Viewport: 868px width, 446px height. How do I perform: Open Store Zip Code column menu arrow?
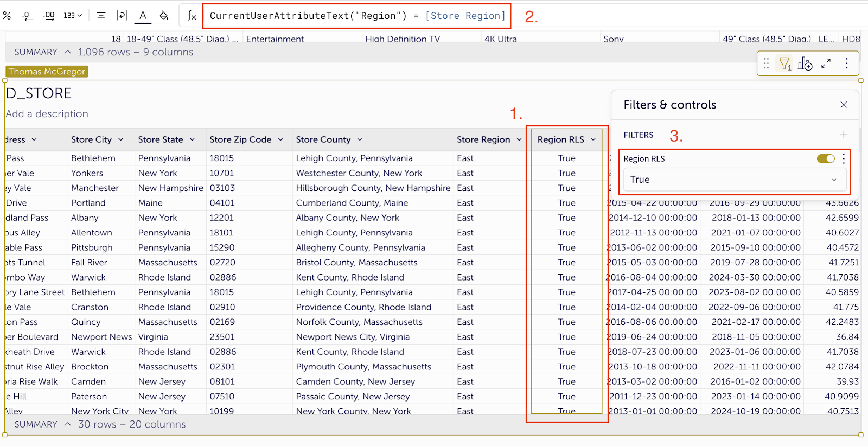pos(280,139)
